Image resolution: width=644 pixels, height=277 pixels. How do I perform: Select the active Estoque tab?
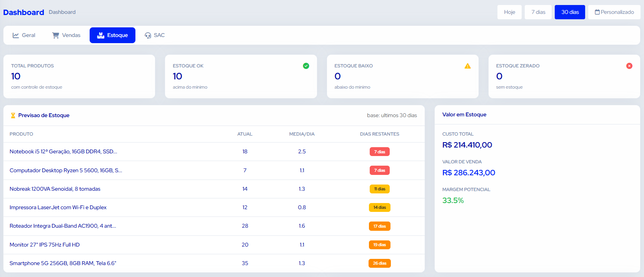pos(112,35)
